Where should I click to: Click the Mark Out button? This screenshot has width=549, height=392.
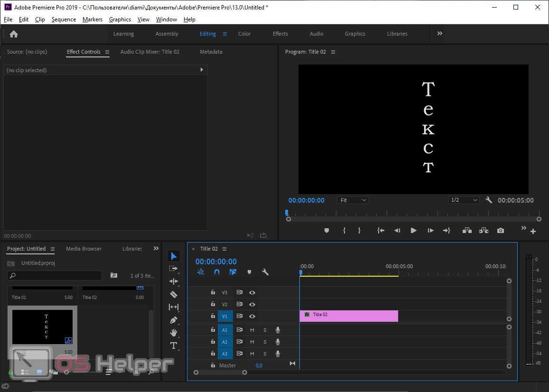pyautogui.click(x=359, y=231)
